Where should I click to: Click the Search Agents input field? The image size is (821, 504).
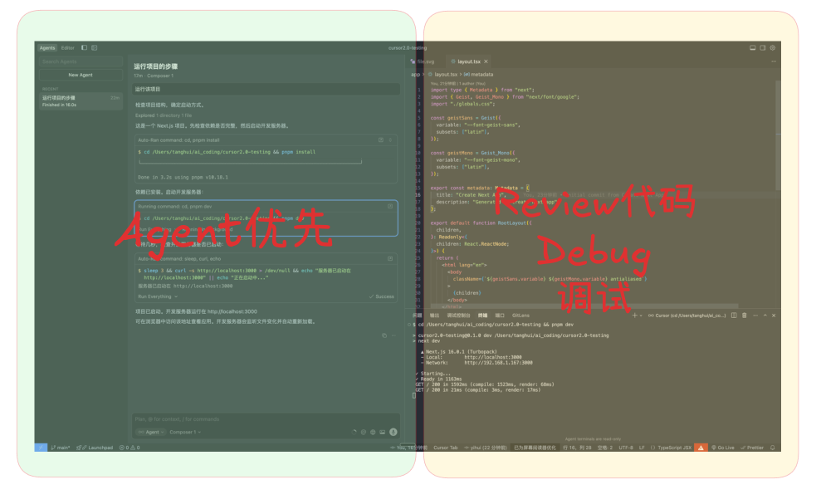tap(81, 61)
